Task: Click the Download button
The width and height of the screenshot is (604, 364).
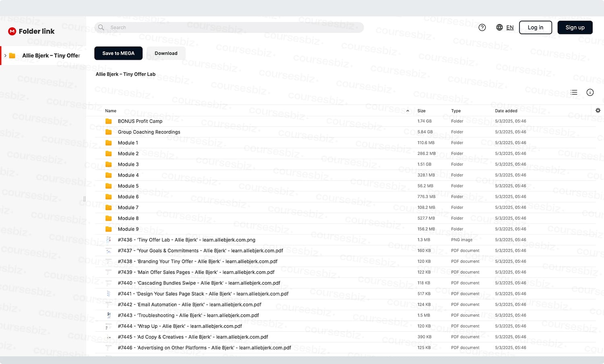Action: click(x=166, y=53)
